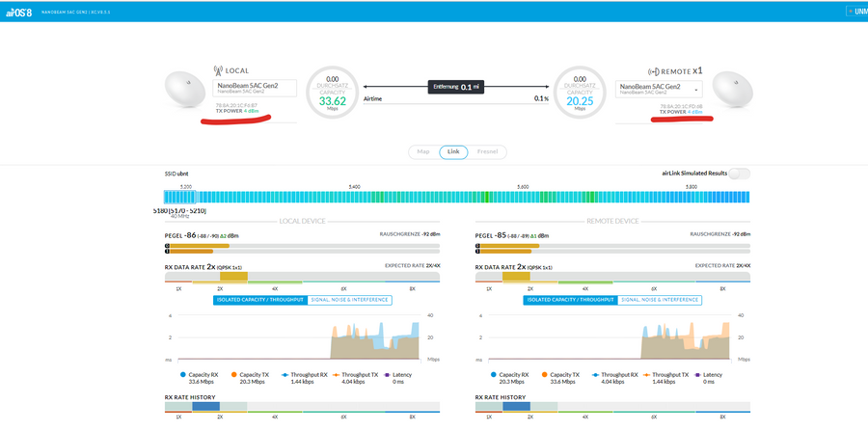The width and height of the screenshot is (868, 430).
Task: Switch to the Map tab
Action: 423,151
